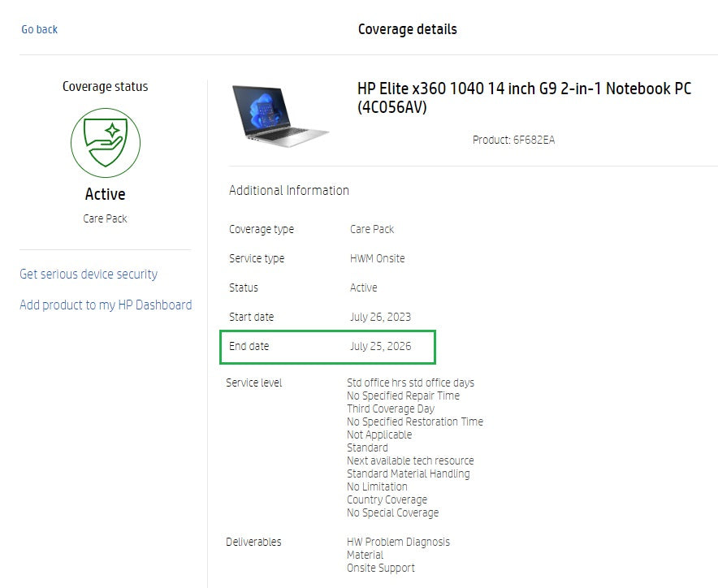
Task: Click the large Active status text
Action: (106, 194)
